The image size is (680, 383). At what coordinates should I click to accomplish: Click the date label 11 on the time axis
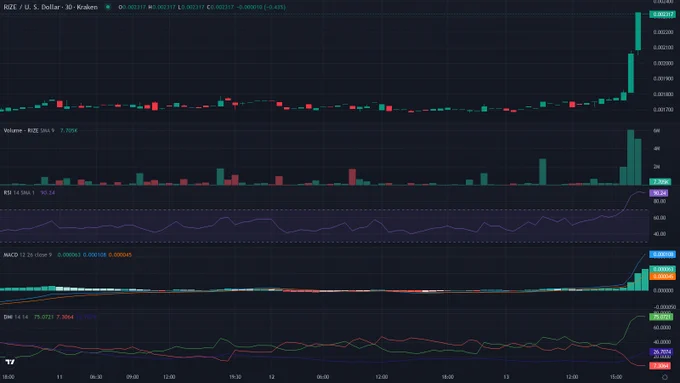[x=59, y=377]
